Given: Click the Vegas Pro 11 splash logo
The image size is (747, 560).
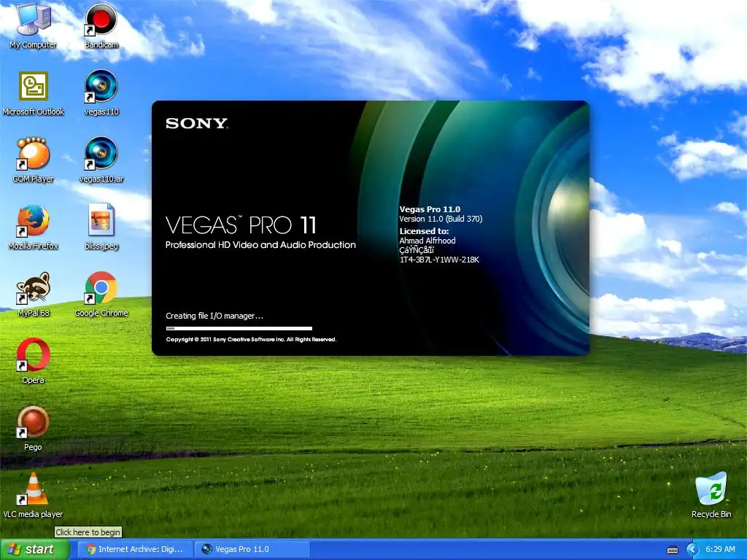Looking at the screenshot, I should (x=241, y=225).
